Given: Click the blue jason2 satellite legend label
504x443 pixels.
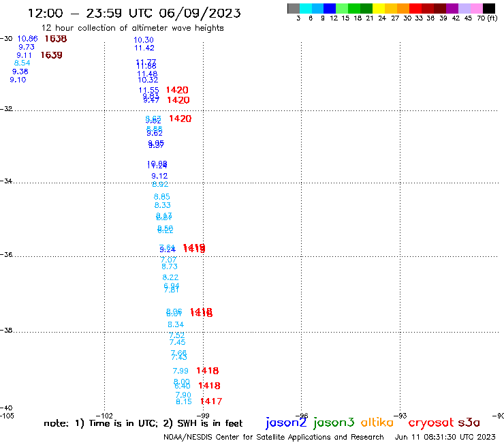Looking at the screenshot, I should coord(286,423).
